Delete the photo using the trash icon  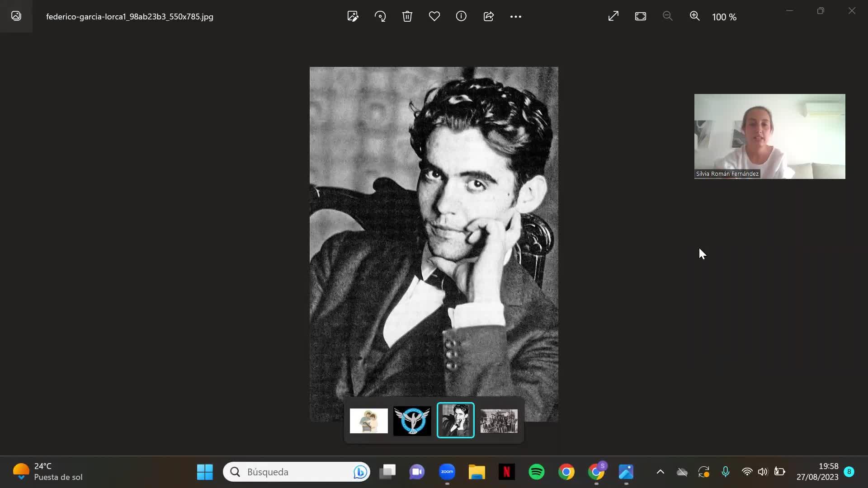[x=407, y=17]
